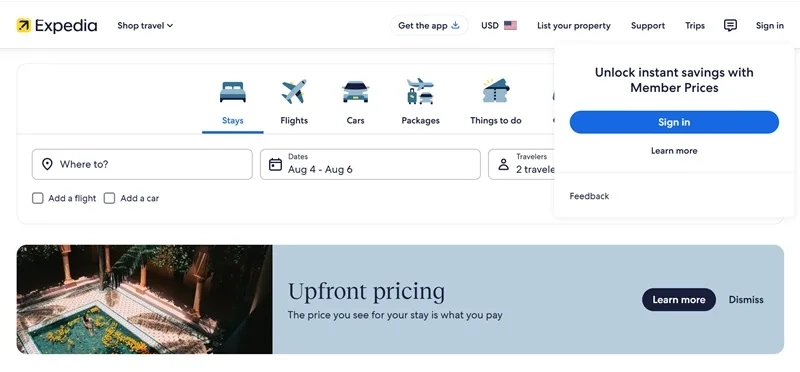Open the Support menu item
The height and width of the screenshot is (372, 800).
[x=648, y=26]
